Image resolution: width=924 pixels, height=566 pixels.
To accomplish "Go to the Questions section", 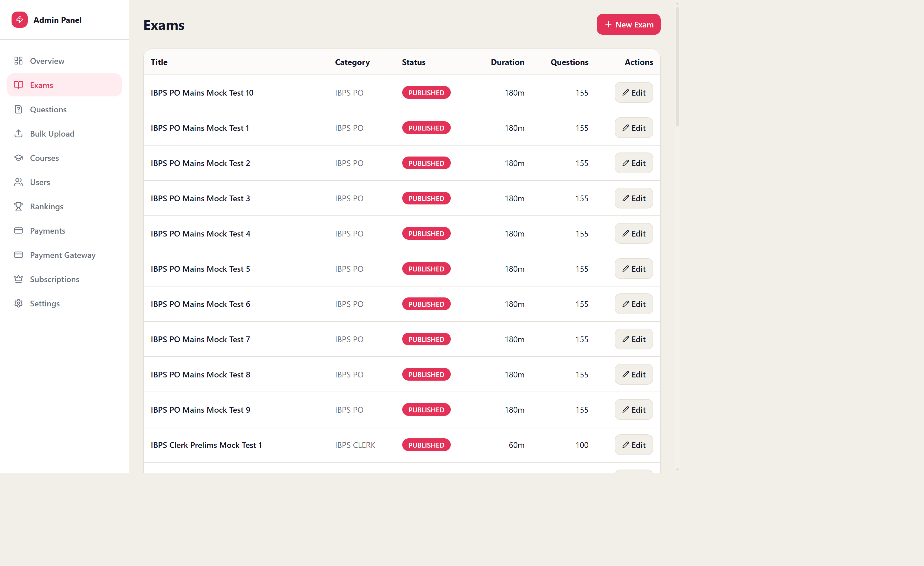I will pos(64,109).
